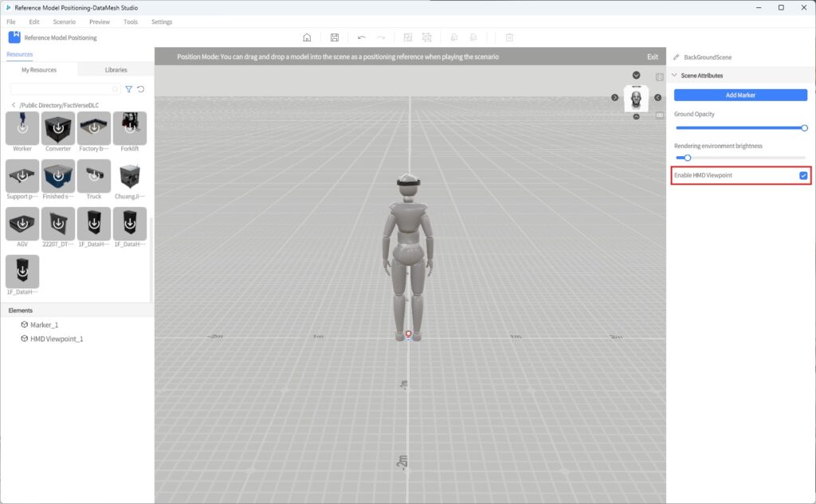Select the Worker model thumbnail
816x504 pixels.
click(x=22, y=127)
